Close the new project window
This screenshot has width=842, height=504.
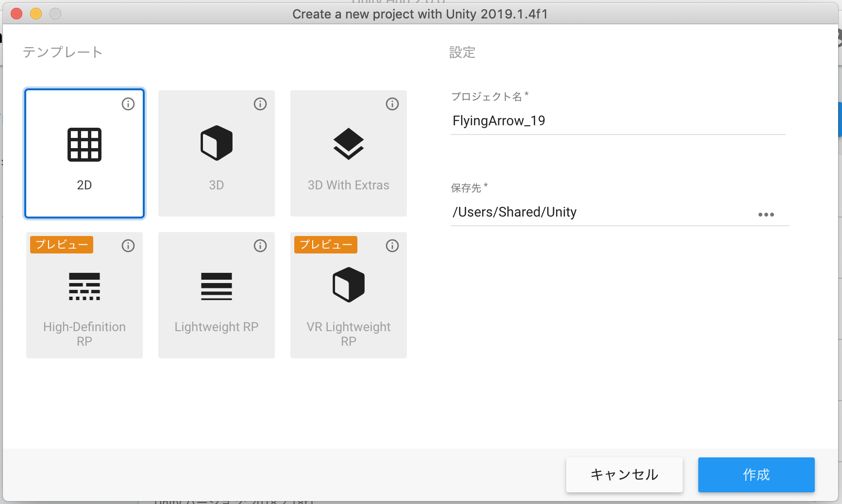(17, 14)
